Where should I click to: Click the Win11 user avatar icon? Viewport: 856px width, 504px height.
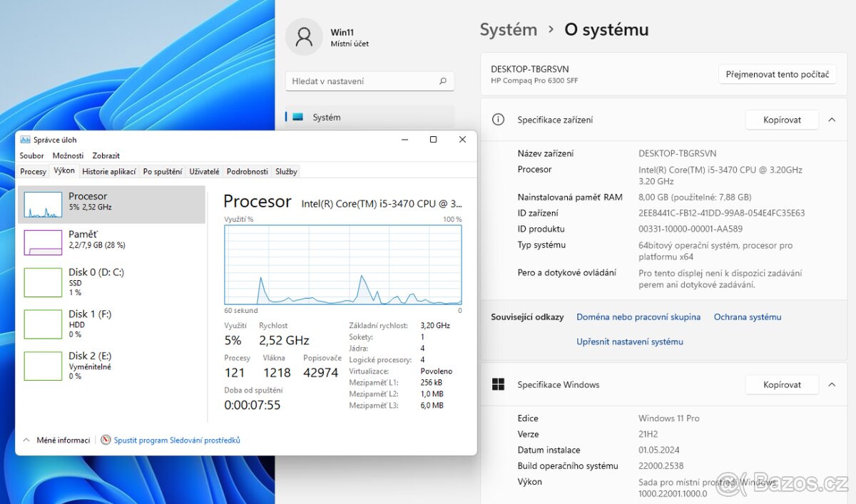pyautogui.click(x=304, y=37)
